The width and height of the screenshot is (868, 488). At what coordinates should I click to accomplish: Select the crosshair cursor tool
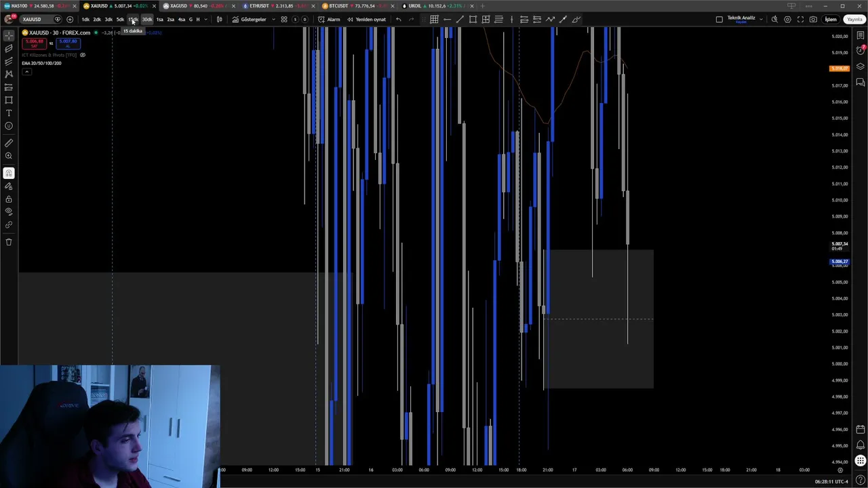pos(9,35)
